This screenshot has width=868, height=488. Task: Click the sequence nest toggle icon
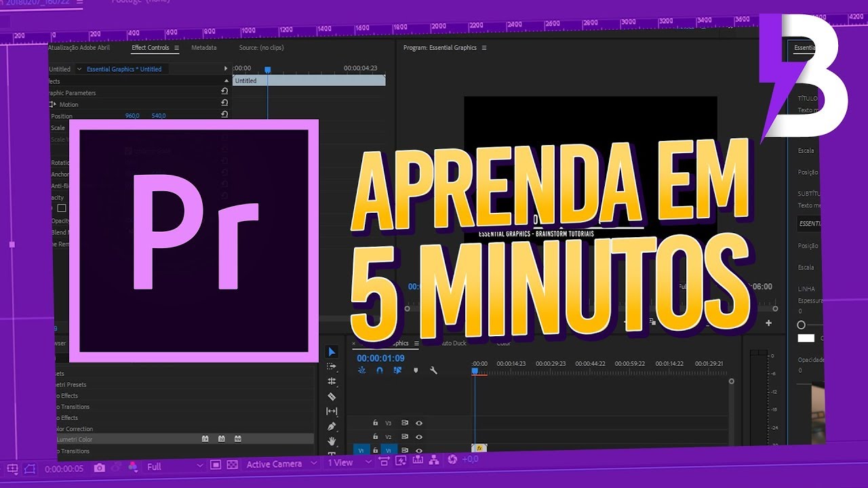pyautogui.click(x=362, y=371)
